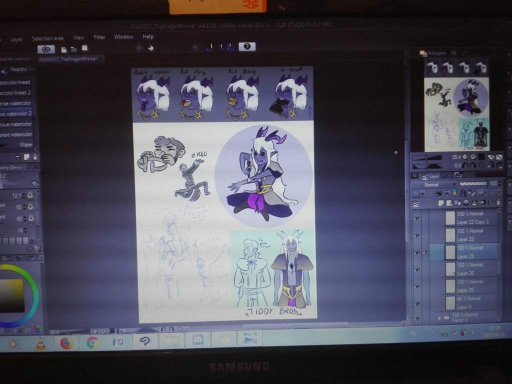This screenshot has height=384, width=512.
Task: Click the paint bucket Fill icon in the command bar
Action: click(x=151, y=48)
